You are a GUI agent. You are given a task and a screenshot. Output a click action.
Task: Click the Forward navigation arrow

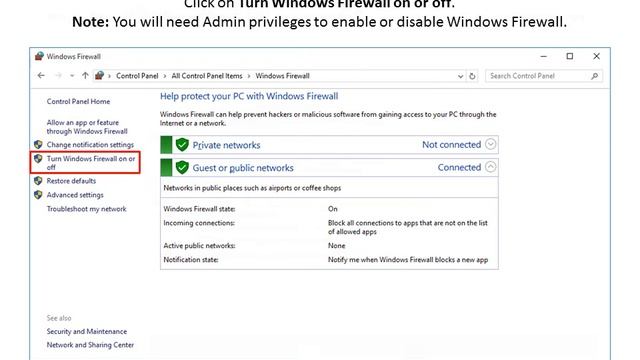tap(58, 76)
